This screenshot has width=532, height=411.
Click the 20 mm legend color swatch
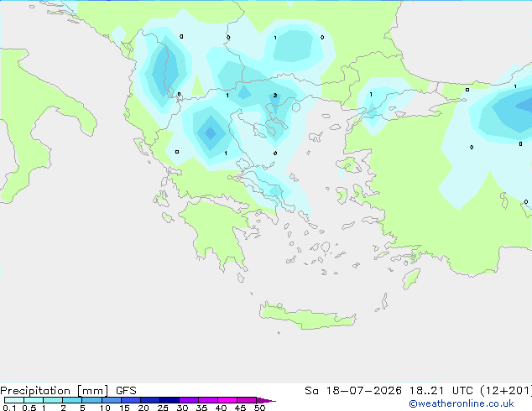tap(149, 400)
